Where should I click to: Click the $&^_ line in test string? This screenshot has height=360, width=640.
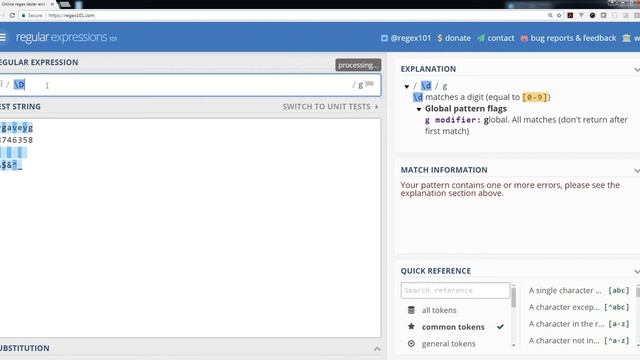11,165
